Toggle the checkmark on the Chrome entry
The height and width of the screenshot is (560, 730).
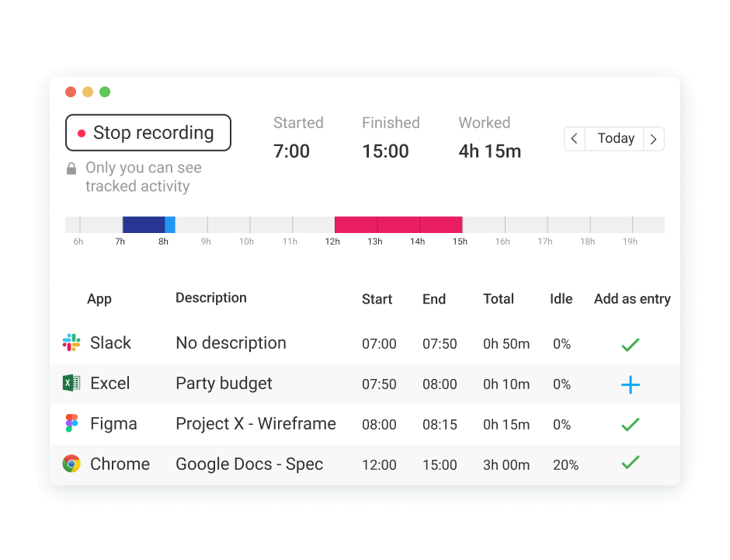(630, 462)
